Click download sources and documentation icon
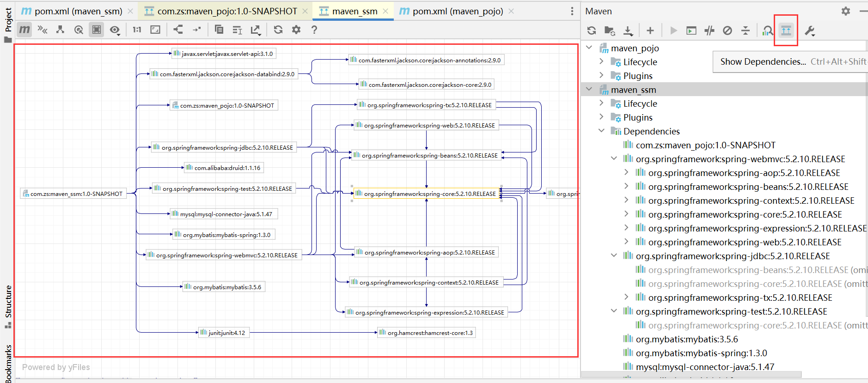 coord(628,30)
